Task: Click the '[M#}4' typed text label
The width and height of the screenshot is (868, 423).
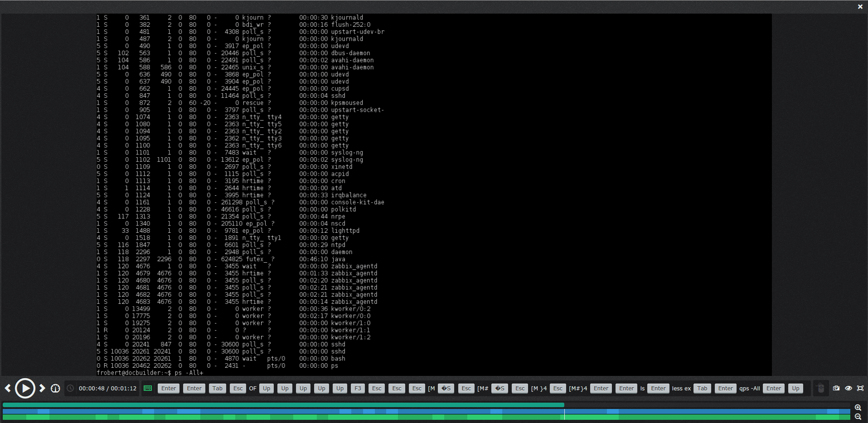Action: pos(578,388)
